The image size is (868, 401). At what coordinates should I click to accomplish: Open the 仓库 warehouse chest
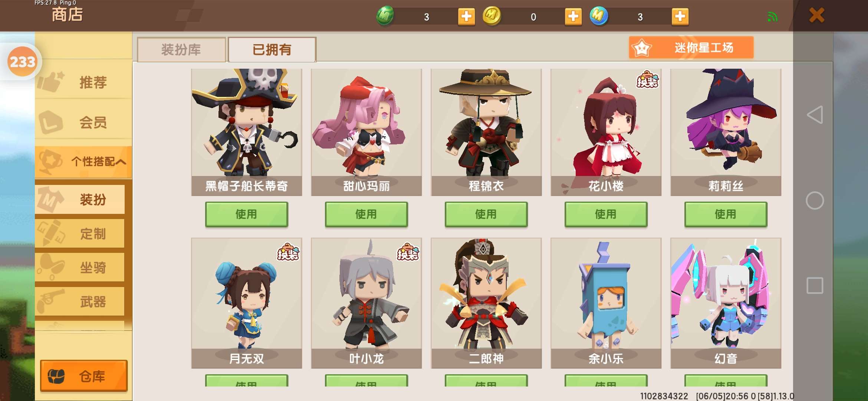84,376
